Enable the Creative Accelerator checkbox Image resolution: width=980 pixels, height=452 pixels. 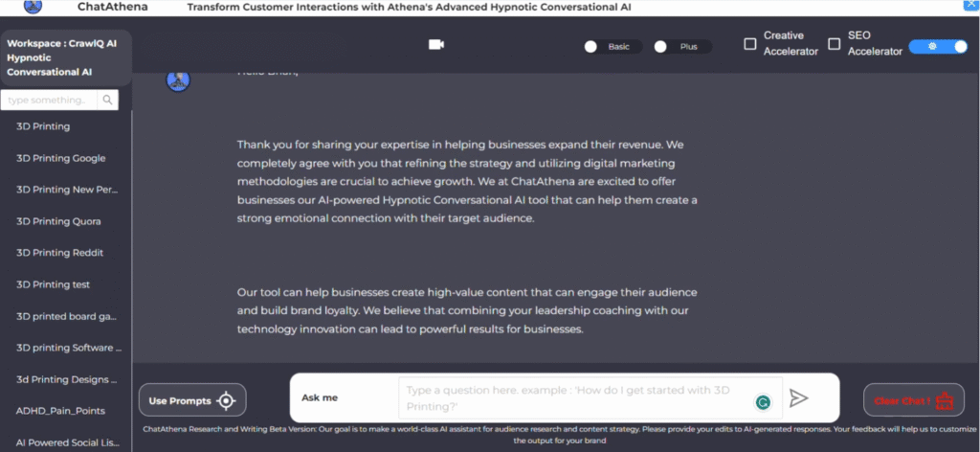750,44
